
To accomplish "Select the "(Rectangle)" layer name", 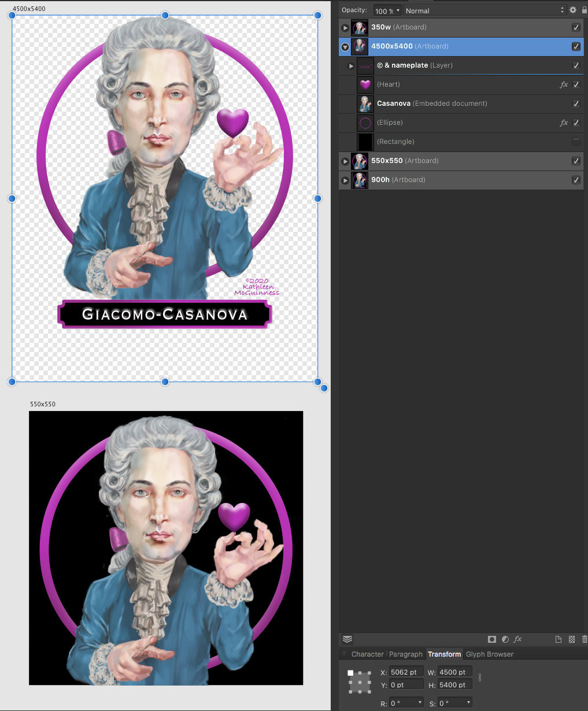I will click(395, 142).
